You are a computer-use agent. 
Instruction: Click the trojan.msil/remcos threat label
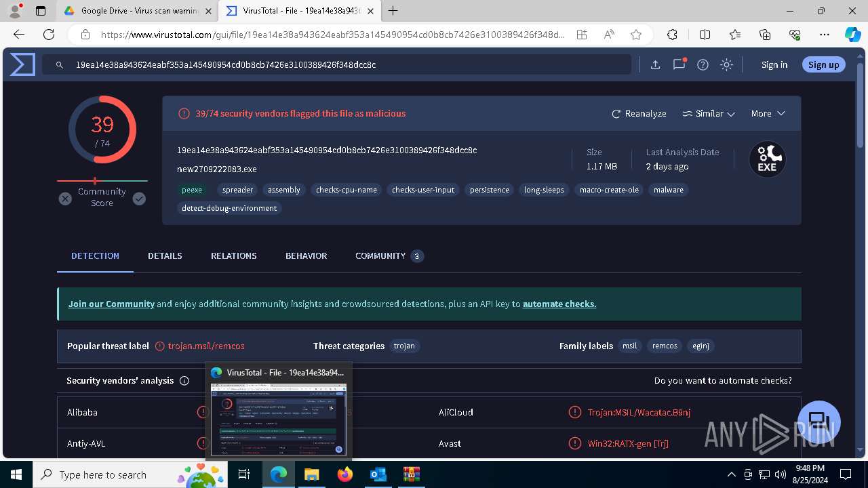pyautogui.click(x=206, y=346)
